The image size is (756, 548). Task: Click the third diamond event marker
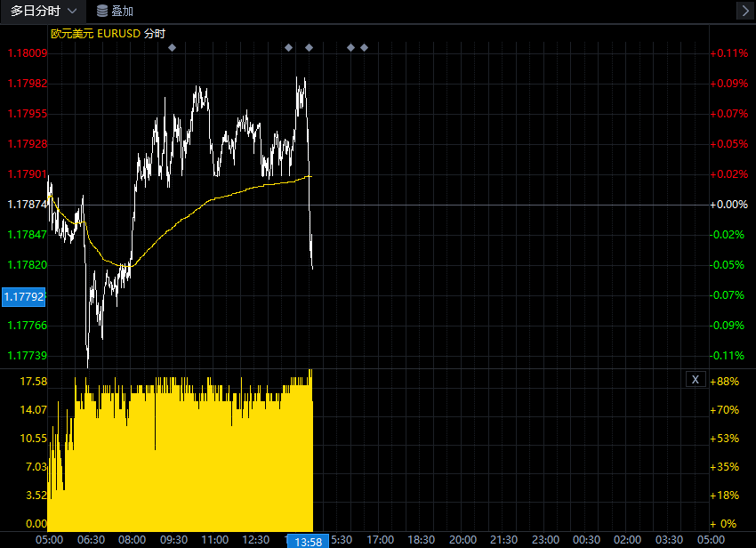click(309, 47)
